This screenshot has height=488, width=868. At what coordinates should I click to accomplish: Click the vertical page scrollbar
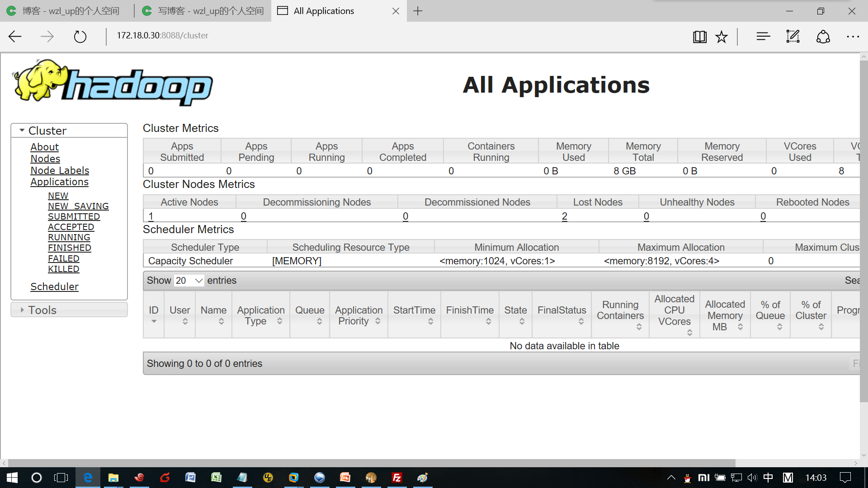click(x=863, y=230)
